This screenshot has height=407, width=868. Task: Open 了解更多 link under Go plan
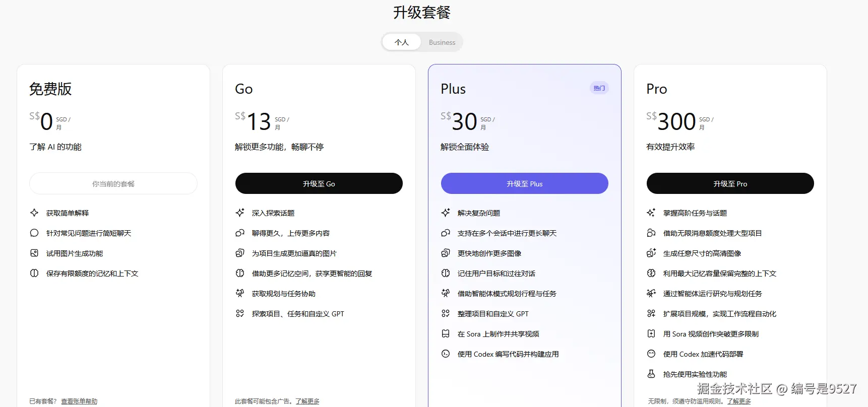(307, 401)
